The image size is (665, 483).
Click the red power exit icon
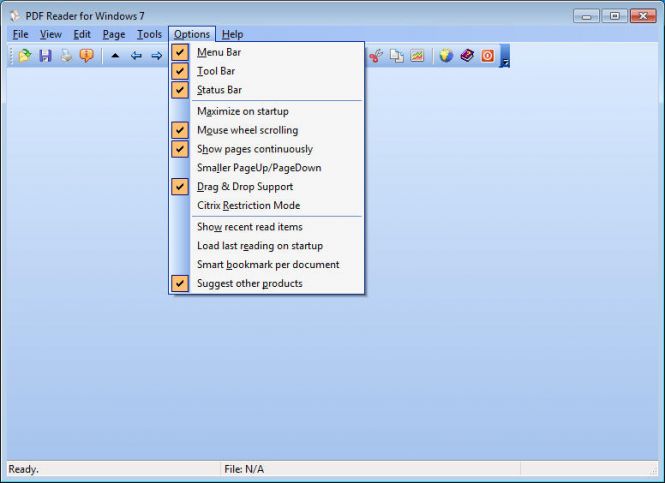(x=487, y=56)
